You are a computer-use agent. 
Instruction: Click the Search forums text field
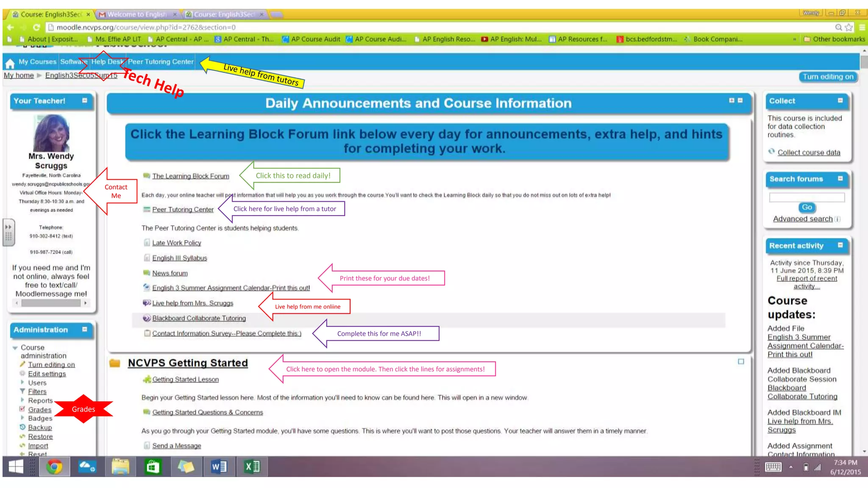pos(807,197)
